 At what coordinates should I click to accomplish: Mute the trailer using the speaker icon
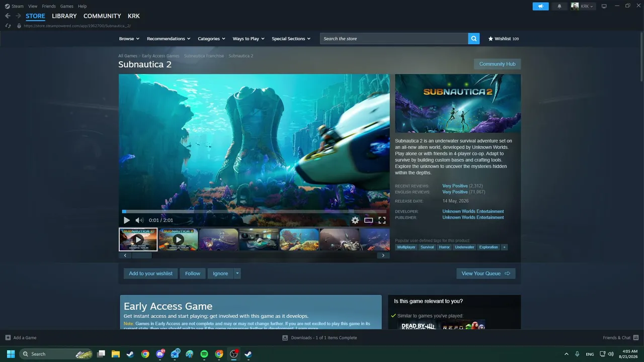click(x=139, y=220)
